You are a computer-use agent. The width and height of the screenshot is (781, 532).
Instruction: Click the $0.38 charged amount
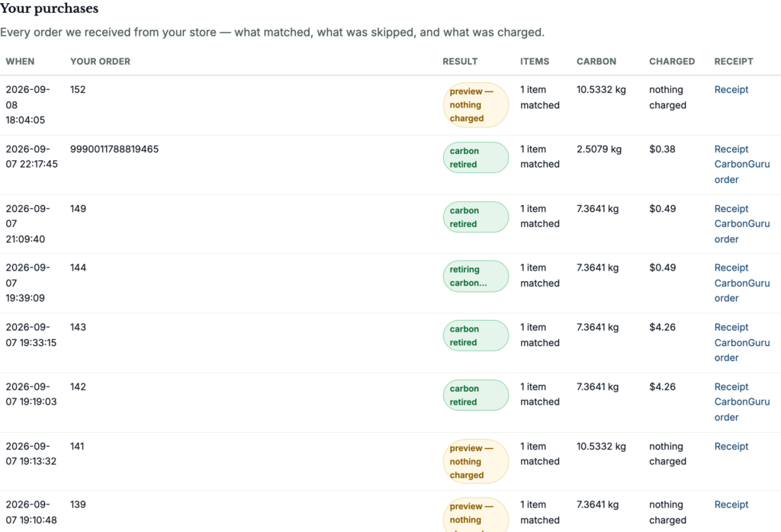point(663,149)
